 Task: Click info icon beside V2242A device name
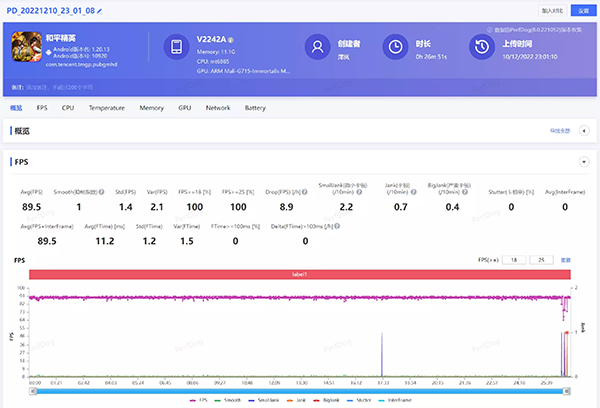(x=231, y=40)
